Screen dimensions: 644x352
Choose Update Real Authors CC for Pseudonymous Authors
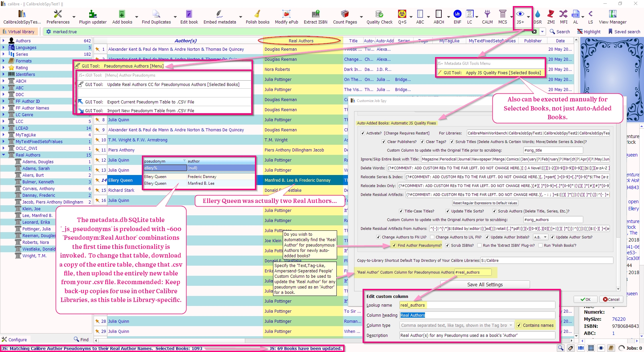tap(164, 85)
